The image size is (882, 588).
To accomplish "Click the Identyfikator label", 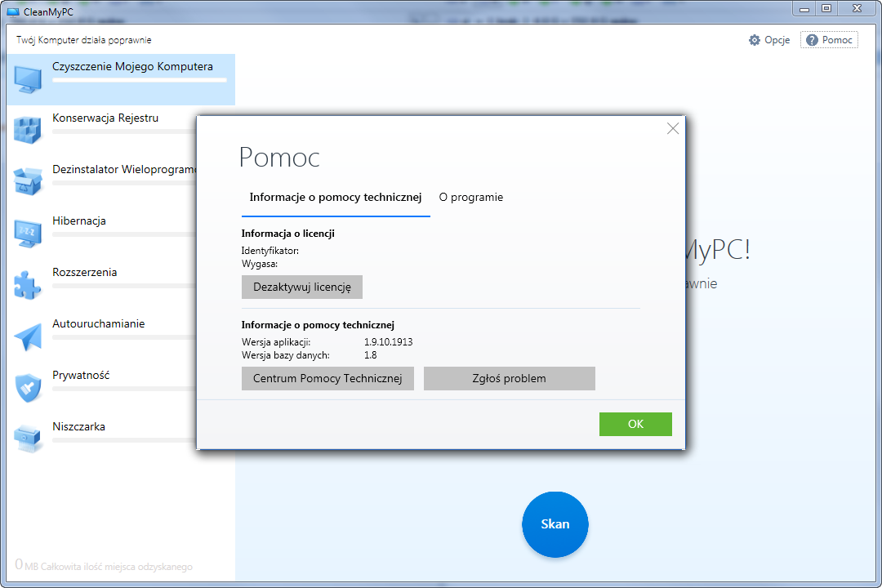I will 270,251.
